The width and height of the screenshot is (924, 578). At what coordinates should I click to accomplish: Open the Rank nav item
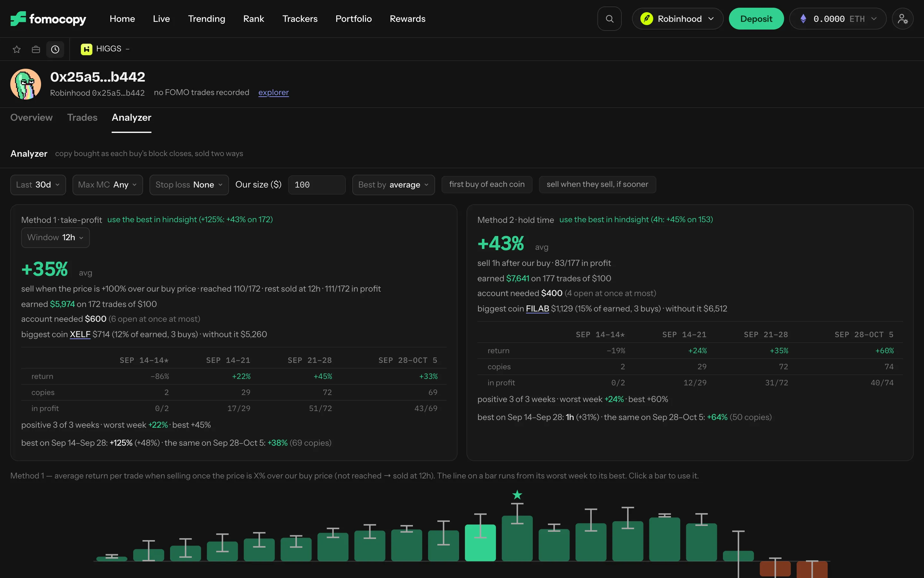coord(253,19)
